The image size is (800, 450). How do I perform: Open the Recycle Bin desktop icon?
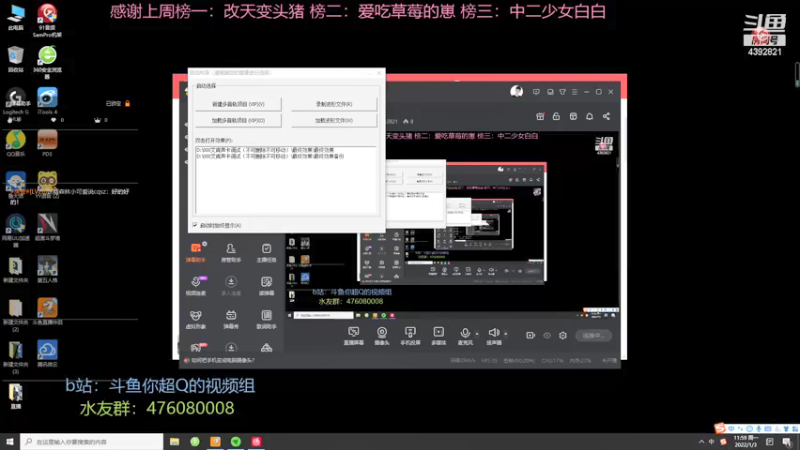(16, 59)
